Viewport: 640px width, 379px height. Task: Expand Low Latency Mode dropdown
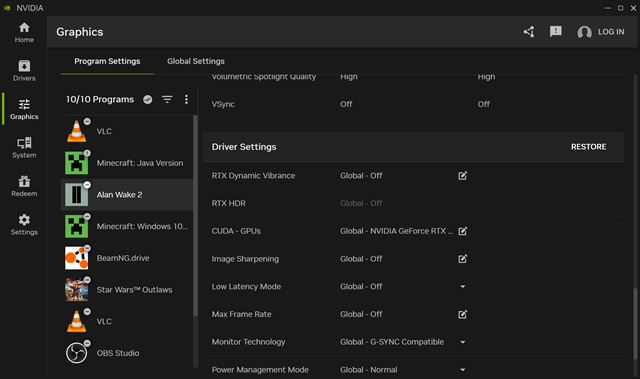462,286
